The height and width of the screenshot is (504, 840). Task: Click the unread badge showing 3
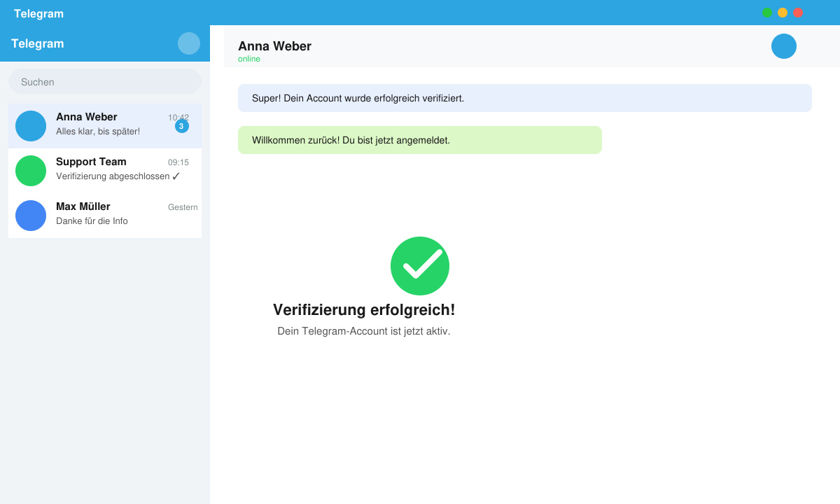click(x=182, y=126)
